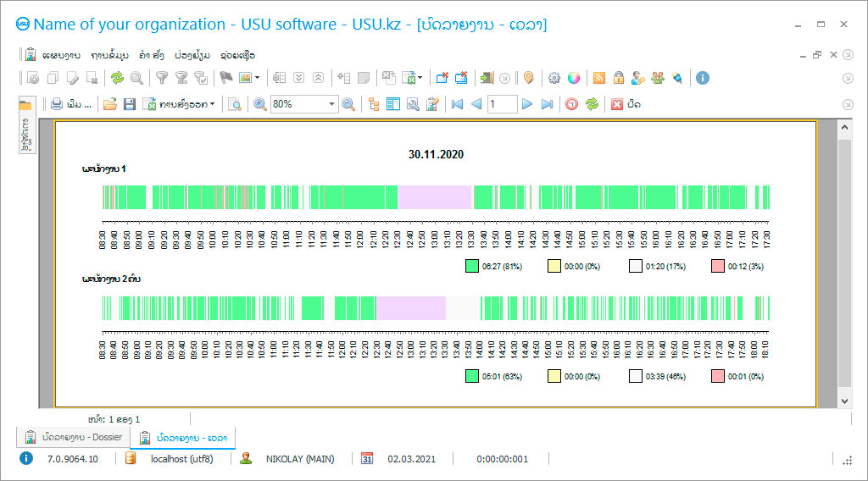Go to the next report page arrow

(526, 104)
